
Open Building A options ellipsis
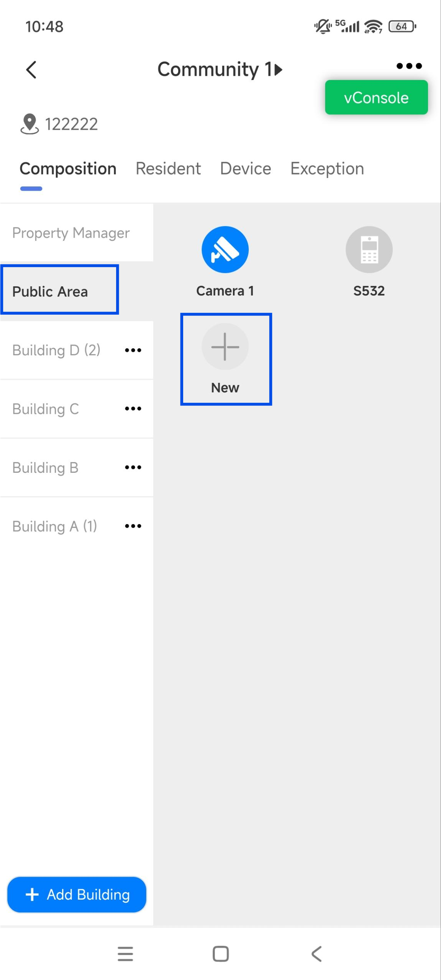pos(133,526)
